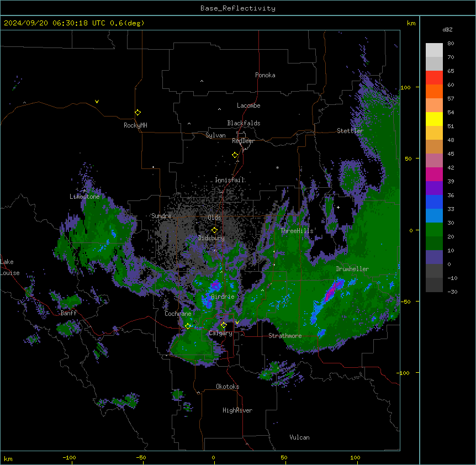The width and height of the screenshot is (476, 465).
Task: Click the Strathmore label
Action: click(x=285, y=336)
